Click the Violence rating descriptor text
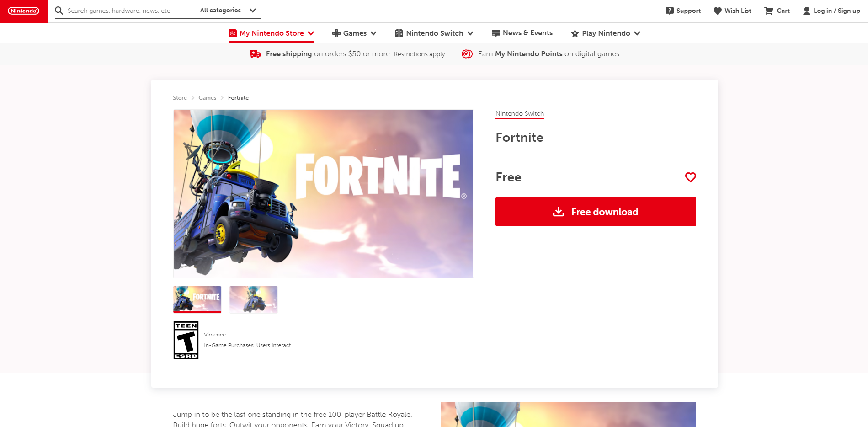The image size is (868, 427). (215, 335)
